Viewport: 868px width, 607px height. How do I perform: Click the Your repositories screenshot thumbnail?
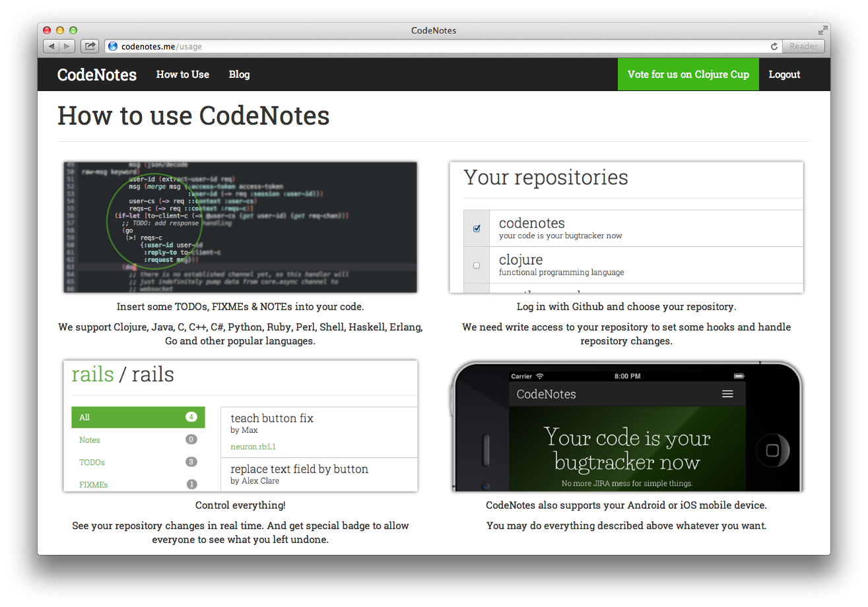pos(626,227)
